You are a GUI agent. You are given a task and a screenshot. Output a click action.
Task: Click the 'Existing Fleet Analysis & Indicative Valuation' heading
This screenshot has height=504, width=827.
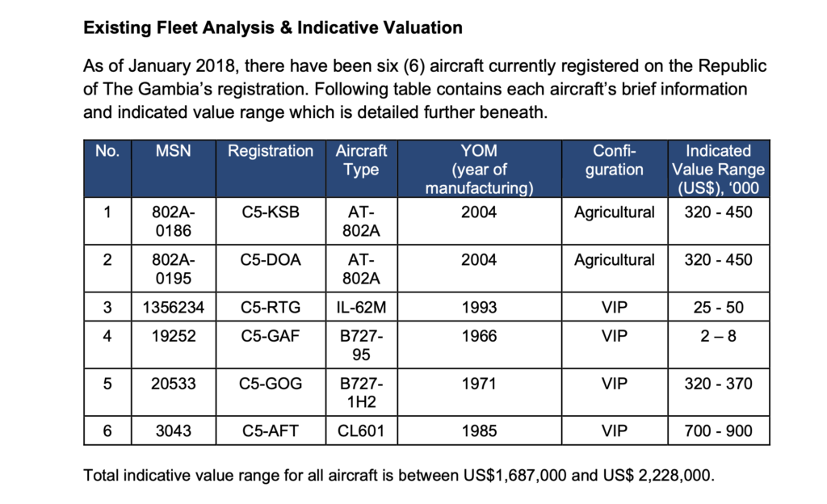(x=273, y=28)
